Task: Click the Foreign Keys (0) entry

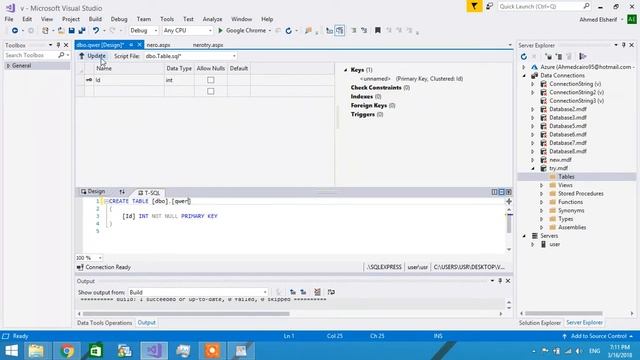Action: click(373, 105)
